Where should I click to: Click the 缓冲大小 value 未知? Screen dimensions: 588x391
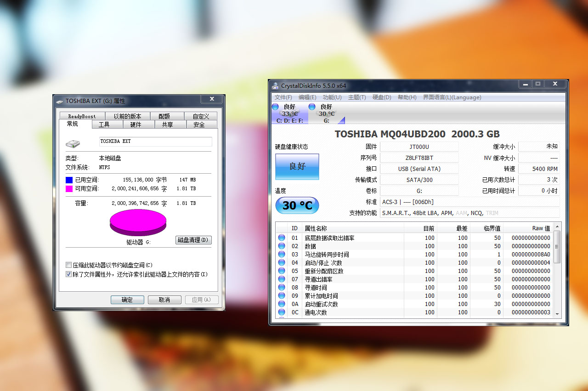[x=539, y=147]
